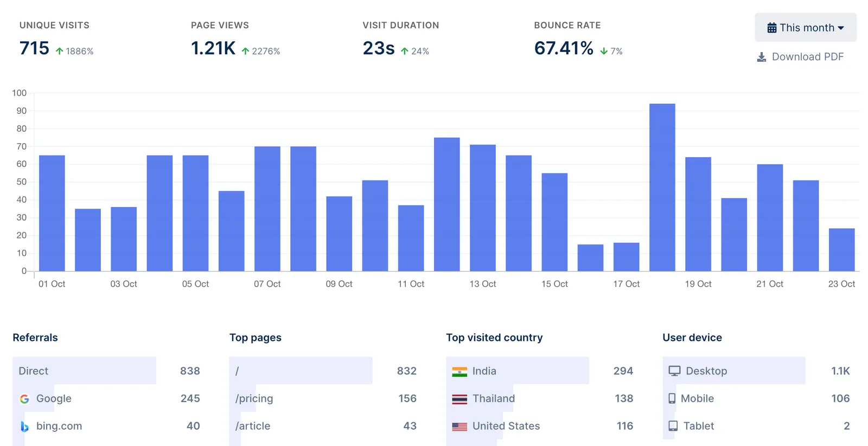Click the India flag icon
This screenshot has width=868, height=446.
pos(459,372)
